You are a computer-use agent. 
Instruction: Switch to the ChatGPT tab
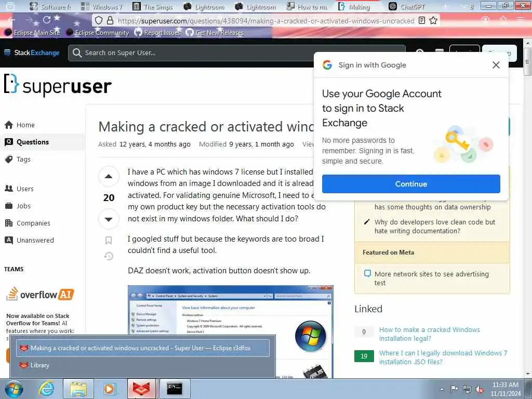[x=407, y=6]
